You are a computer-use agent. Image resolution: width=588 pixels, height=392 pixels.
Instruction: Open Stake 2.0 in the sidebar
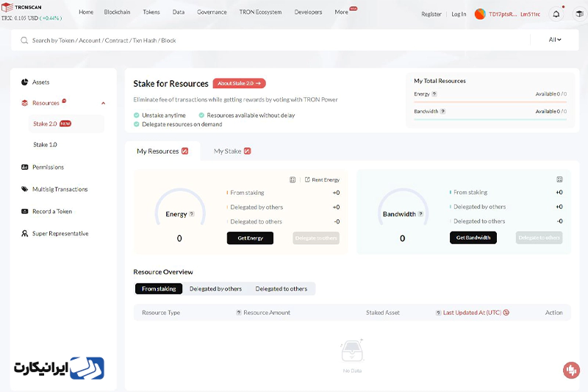tap(66, 124)
